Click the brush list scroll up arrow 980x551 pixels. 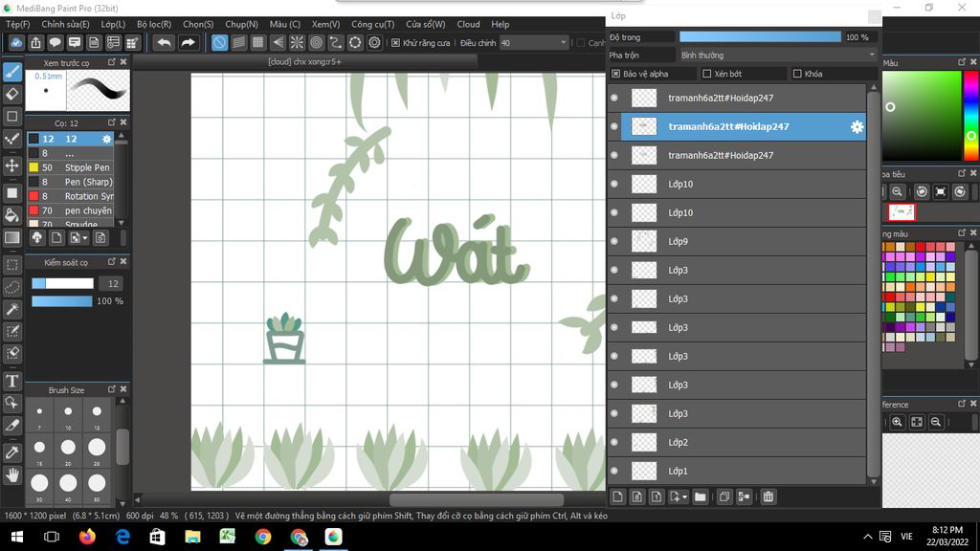pos(122,136)
